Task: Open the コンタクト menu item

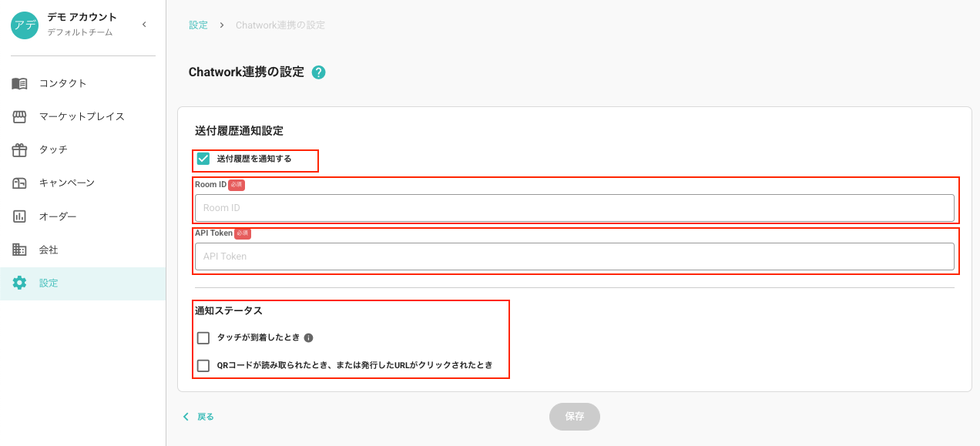Action: (83, 83)
